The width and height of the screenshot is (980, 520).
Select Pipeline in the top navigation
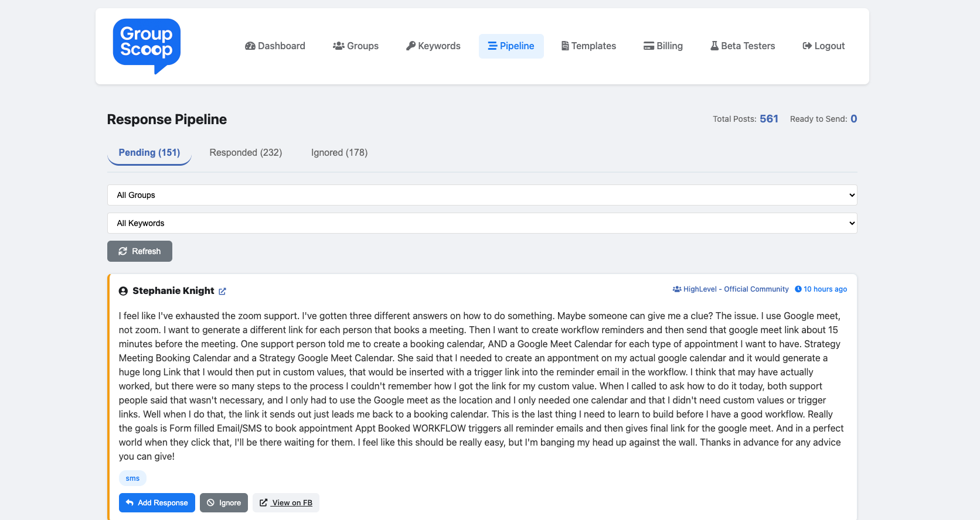pyautogui.click(x=511, y=46)
